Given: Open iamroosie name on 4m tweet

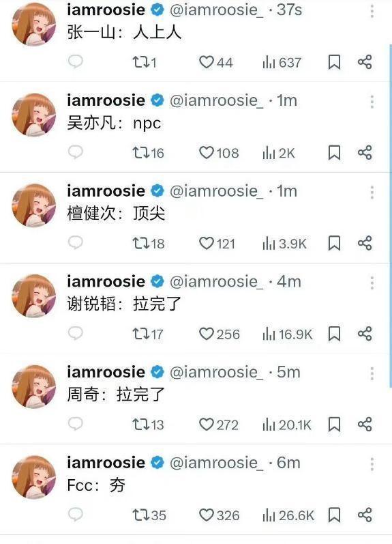Looking at the screenshot, I should click(106, 281).
